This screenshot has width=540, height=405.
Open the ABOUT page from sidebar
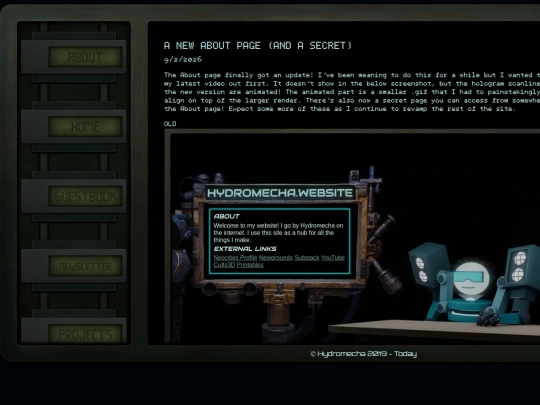click(x=73, y=57)
